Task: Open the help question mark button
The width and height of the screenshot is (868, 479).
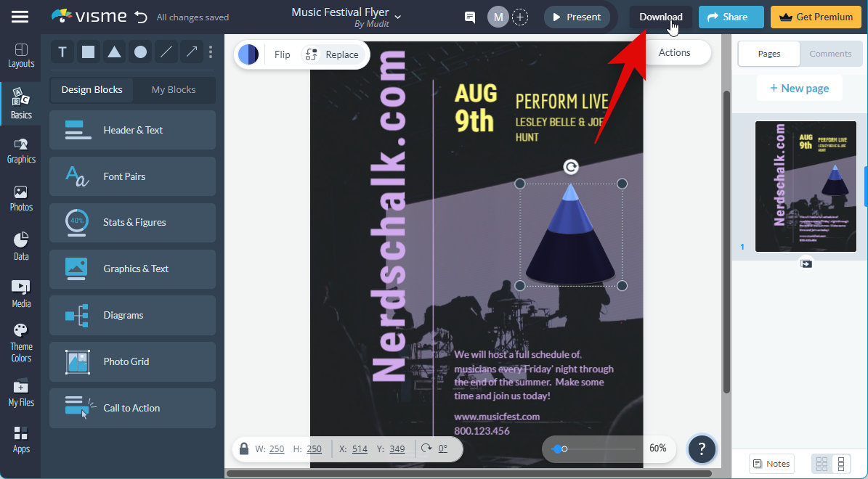Action: click(x=702, y=449)
